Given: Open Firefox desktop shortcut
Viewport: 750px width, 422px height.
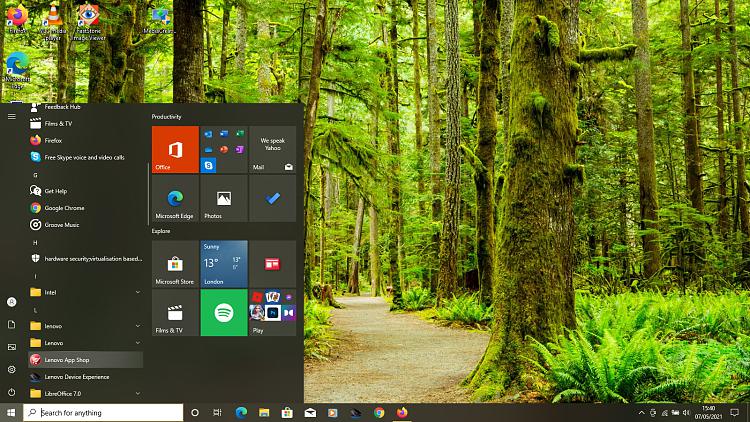Looking at the screenshot, I should (x=17, y=19).
